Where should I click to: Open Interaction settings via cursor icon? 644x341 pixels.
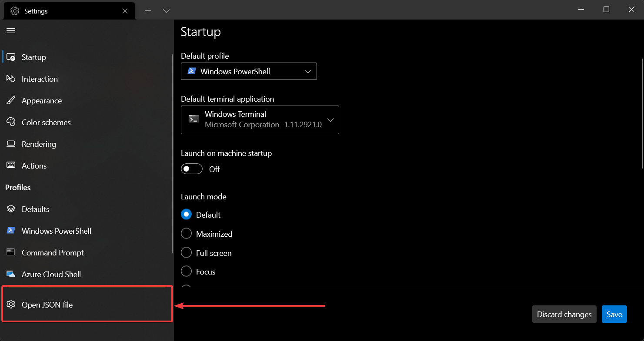coord(11,79)
